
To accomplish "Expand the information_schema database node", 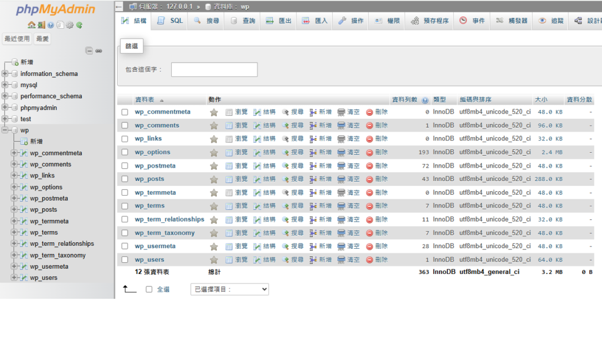I will click(5, 74).
